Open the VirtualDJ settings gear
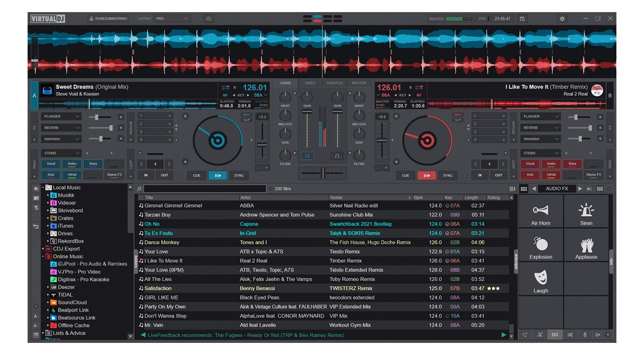This screenshot has width=644, height=355. click(562, 19)
